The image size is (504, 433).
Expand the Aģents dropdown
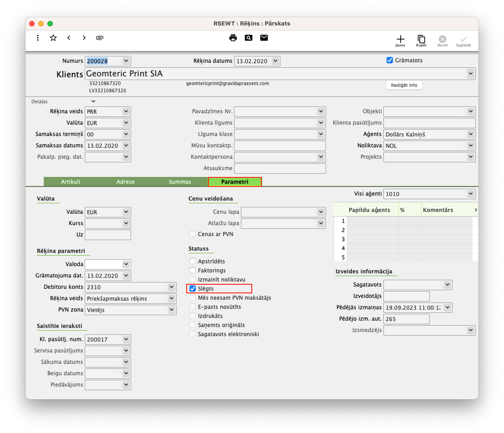click(471, 134)
